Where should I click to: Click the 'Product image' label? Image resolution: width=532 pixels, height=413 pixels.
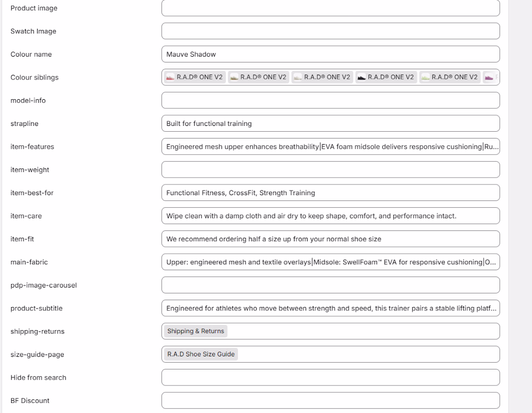pyautogui.click(x=34, y=8)
